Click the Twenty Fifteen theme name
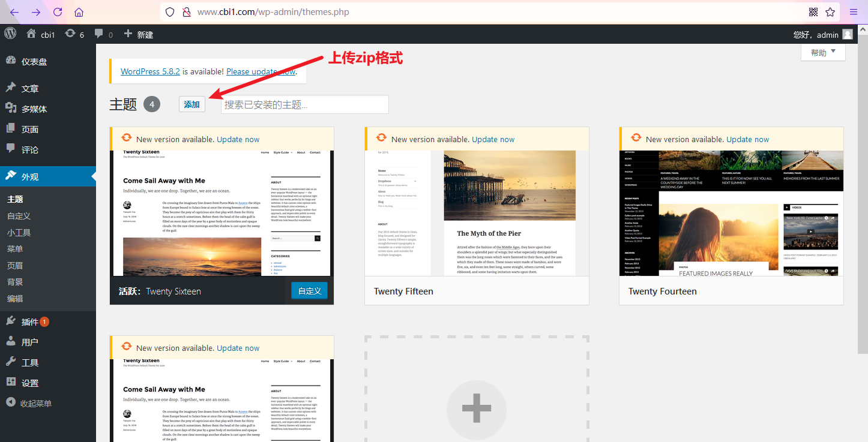Screen dimensions: 868x442 coord(403,291)
